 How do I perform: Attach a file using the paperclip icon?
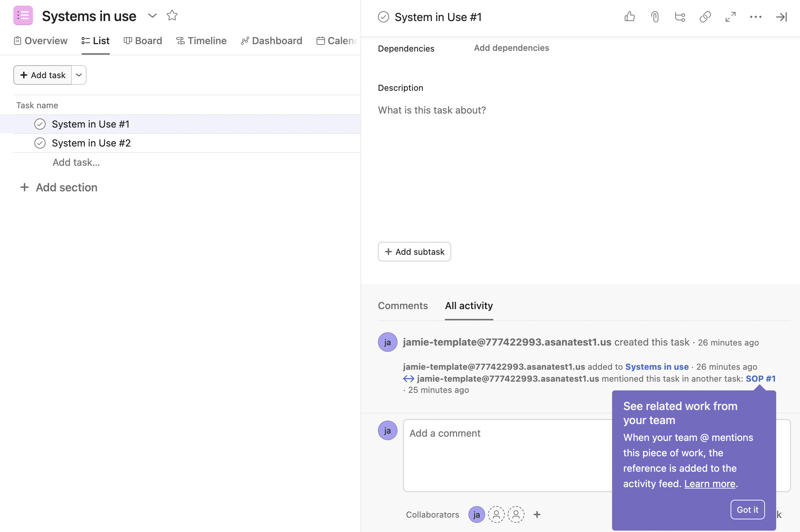pos(655,16)
